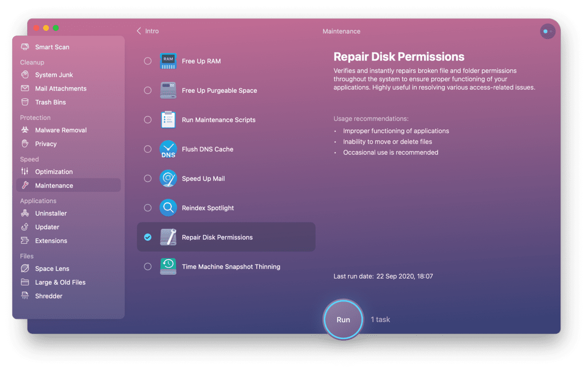Click the '1 task' counter text

point(380,320)
